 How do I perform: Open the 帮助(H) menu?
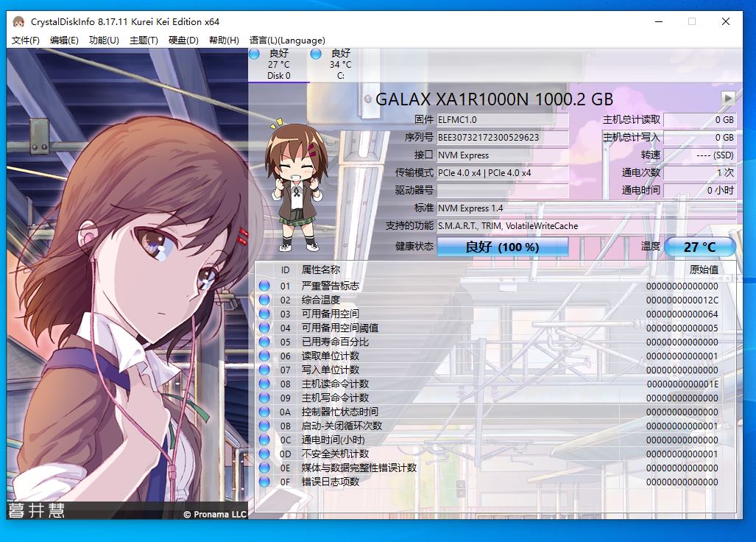tap(224, 41)
